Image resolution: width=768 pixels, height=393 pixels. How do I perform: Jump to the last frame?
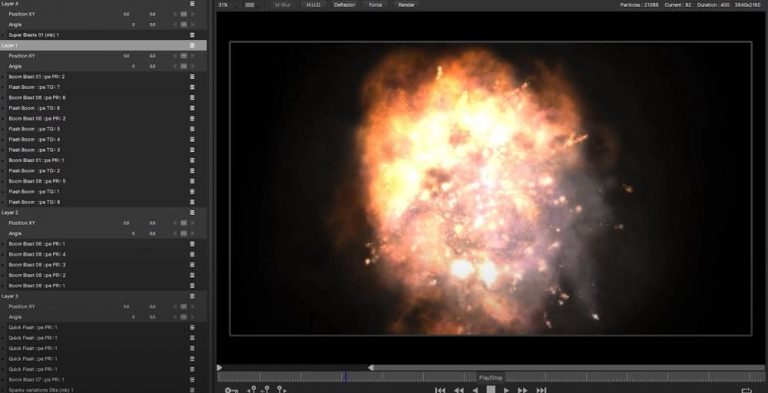tap(541, 390)
